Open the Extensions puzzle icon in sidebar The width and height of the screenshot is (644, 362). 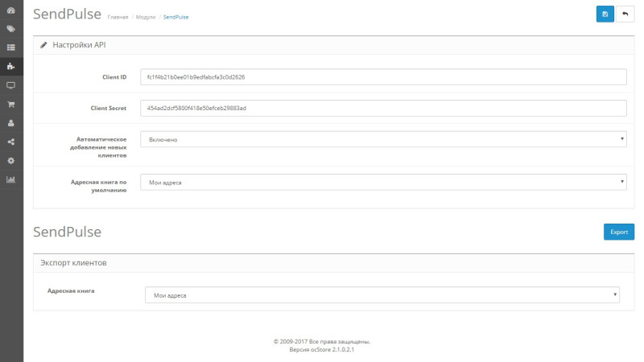(x=11, y=66)
